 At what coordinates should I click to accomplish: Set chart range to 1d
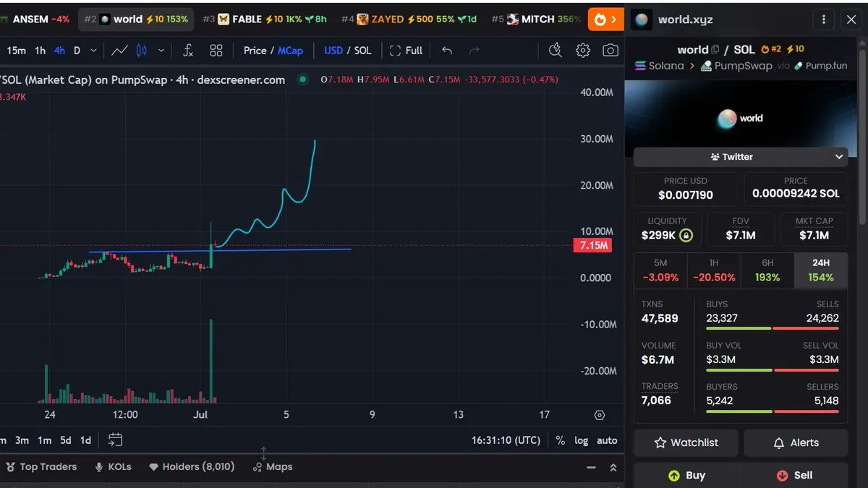(85, 440)
